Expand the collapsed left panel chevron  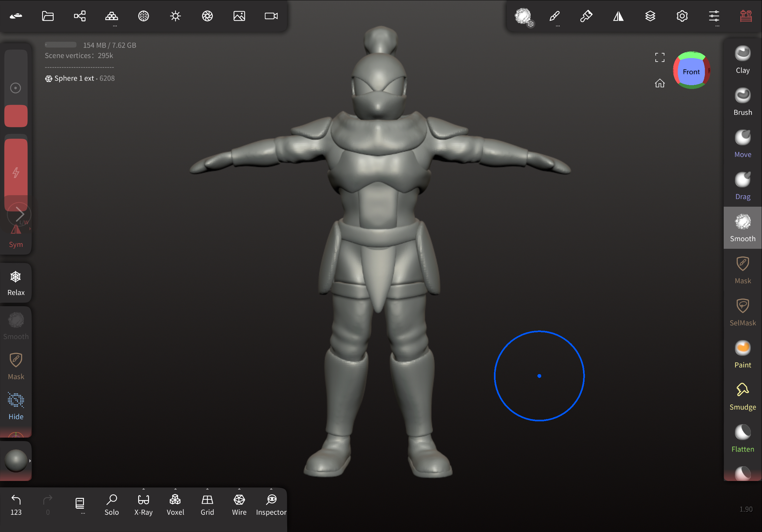[x=19, y=214]
